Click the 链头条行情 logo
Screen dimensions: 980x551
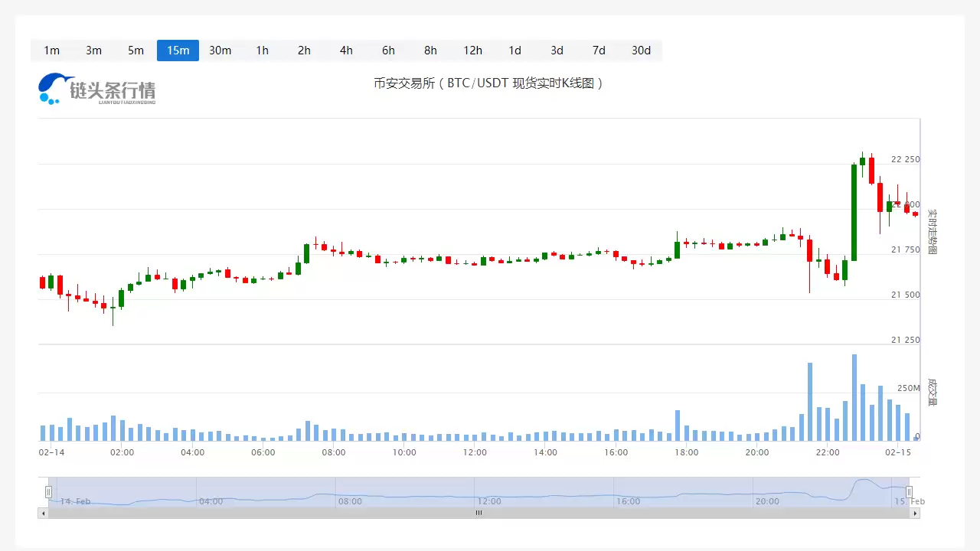[x=96, y=89]
